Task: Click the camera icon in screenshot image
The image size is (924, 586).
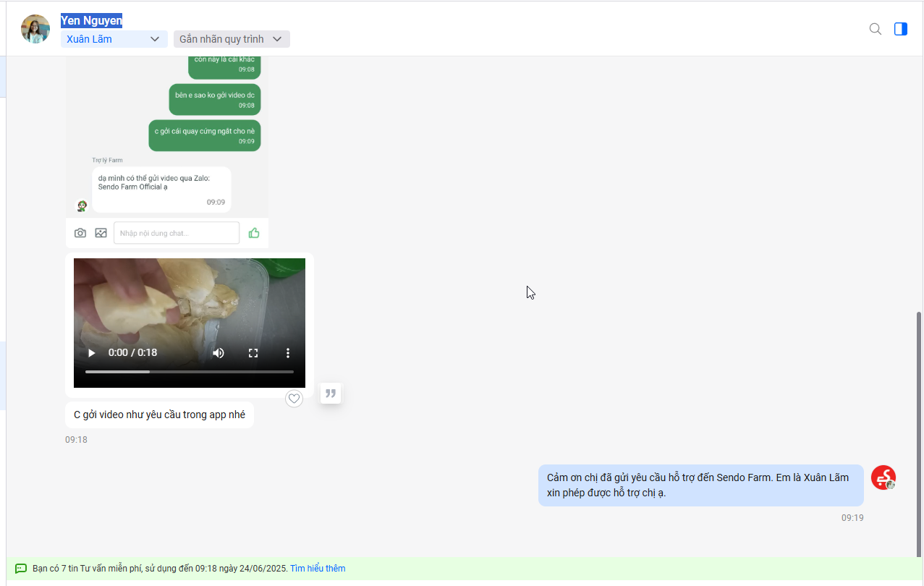Action: (80, 233)
